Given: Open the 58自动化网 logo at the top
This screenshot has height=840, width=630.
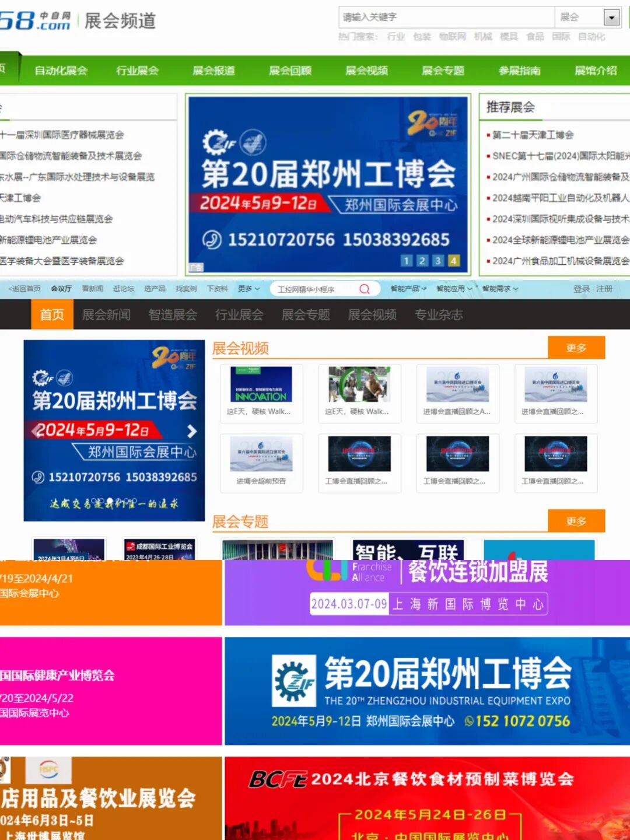Looking at the screenshot, I should tap(35, 20).
